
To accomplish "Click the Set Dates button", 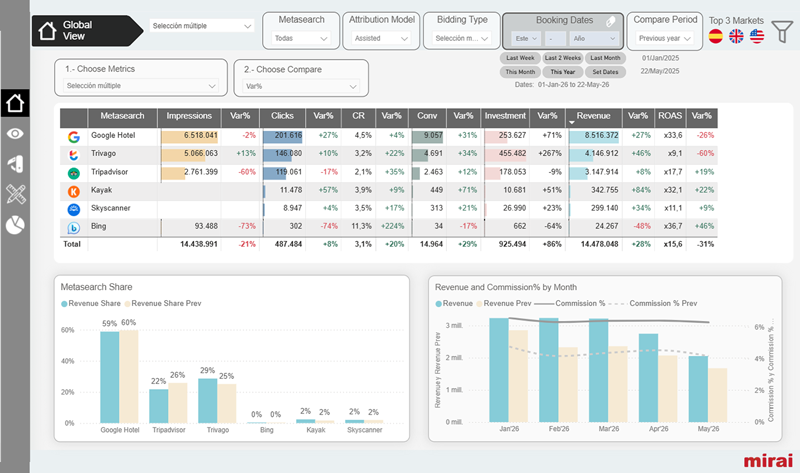I will pos(605,72).
